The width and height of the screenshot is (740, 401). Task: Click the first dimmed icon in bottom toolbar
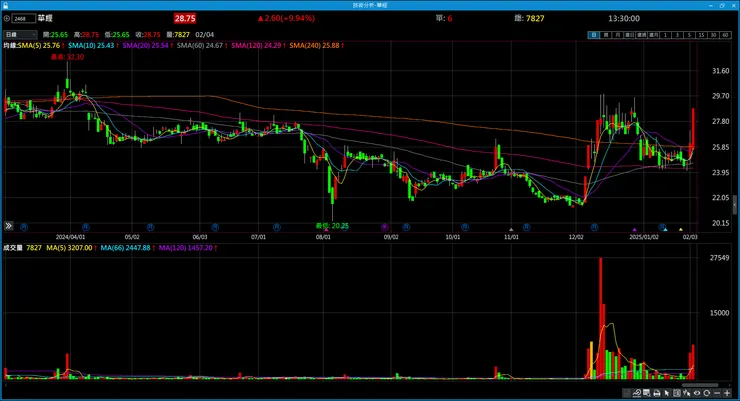tap(626, 393)
